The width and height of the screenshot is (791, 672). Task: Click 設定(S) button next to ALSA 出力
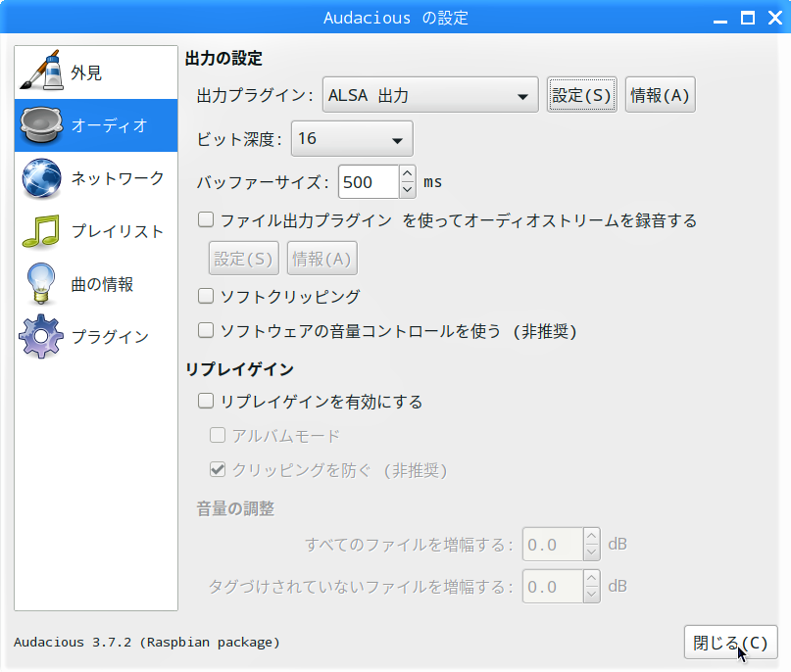coord(582,96)
